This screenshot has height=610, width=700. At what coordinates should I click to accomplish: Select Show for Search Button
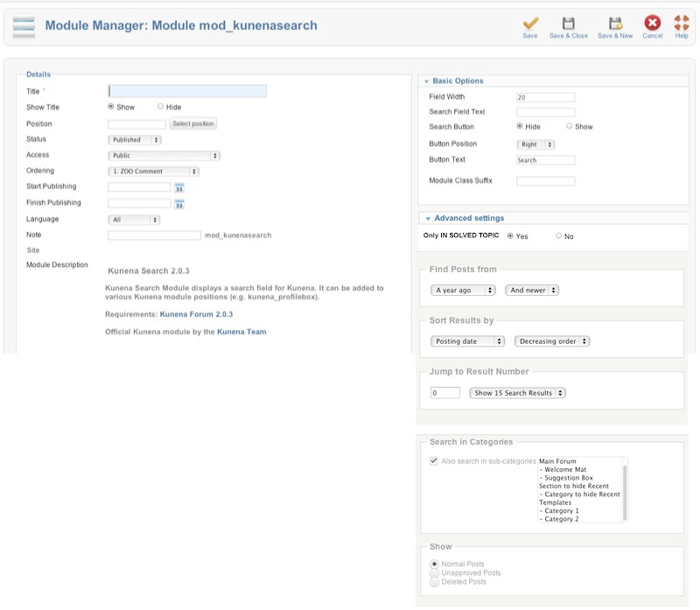570,127
